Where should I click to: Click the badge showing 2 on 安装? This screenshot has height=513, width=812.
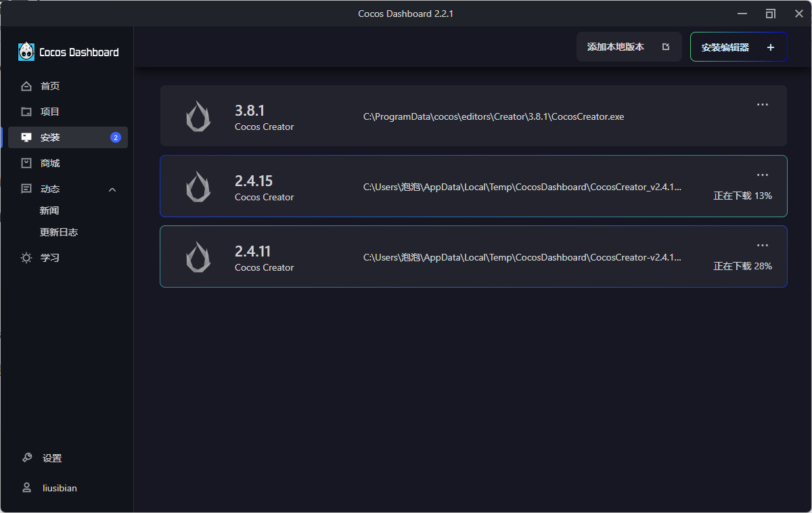pos(116,137)
